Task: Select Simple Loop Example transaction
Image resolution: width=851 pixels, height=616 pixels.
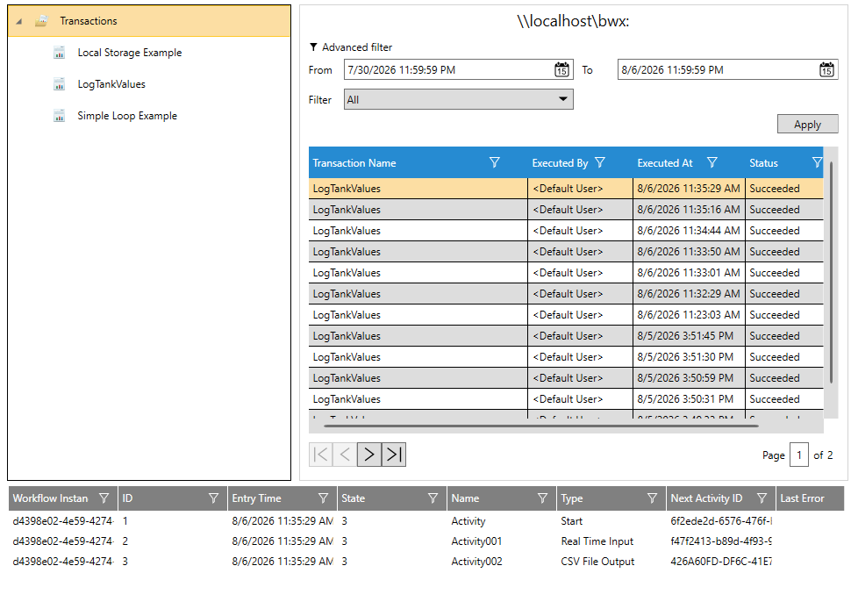Action: pos(127,116)
